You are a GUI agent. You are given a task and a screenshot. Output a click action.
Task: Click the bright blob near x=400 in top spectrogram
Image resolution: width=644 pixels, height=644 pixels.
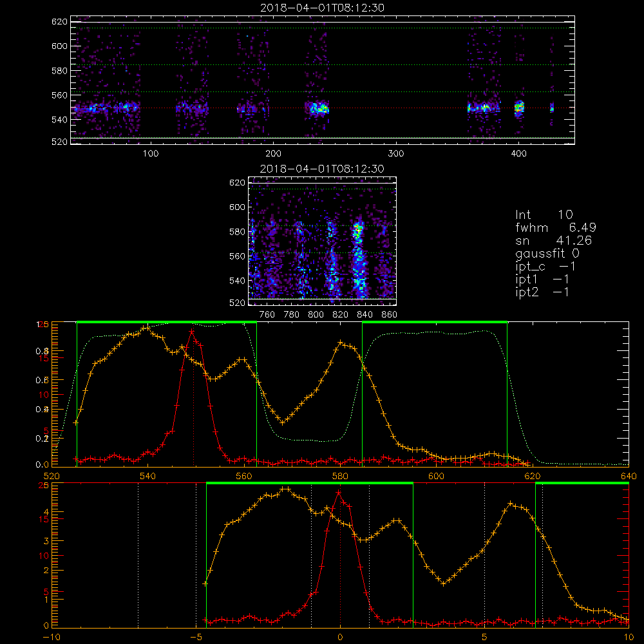(520, 108)
